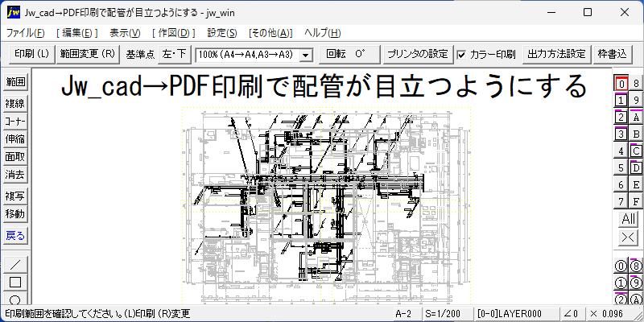Image resolution: width=644 pixels, height=322 pixels.
Task: Click A-2 paper size in status bar
Action: point(407,314)
